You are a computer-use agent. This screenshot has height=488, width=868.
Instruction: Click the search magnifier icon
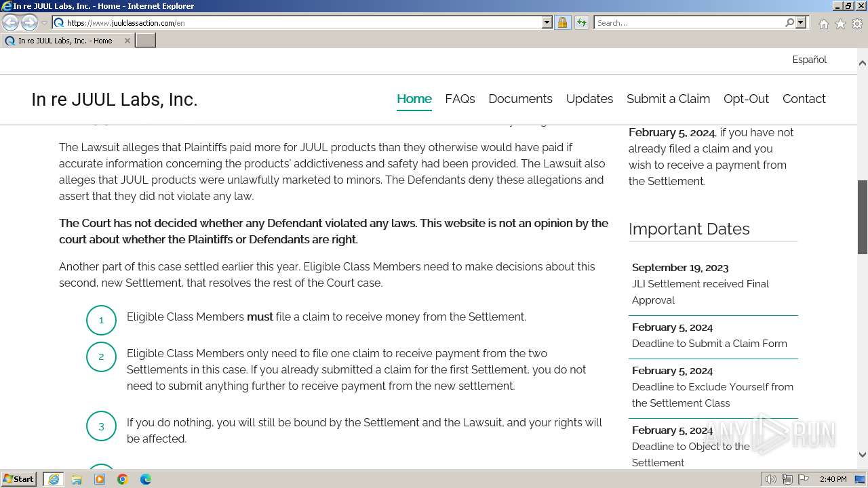(x=789, y=22)
